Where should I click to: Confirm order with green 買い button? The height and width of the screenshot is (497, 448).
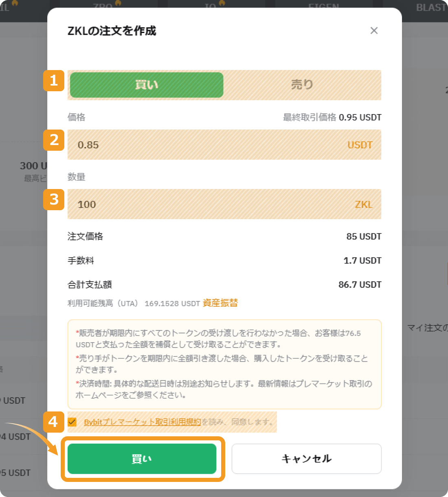coord(142,459)
